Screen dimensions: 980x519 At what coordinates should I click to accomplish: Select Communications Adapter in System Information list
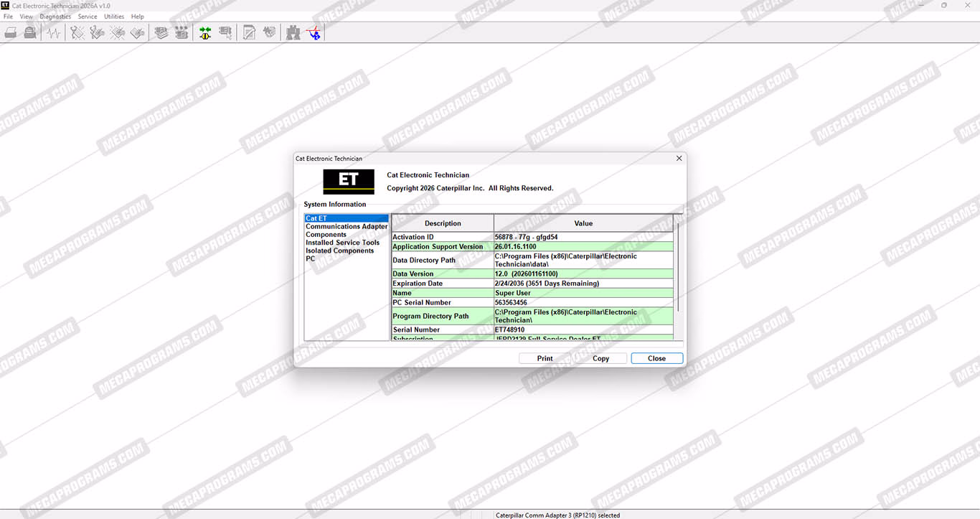click(x=347, y=227)
